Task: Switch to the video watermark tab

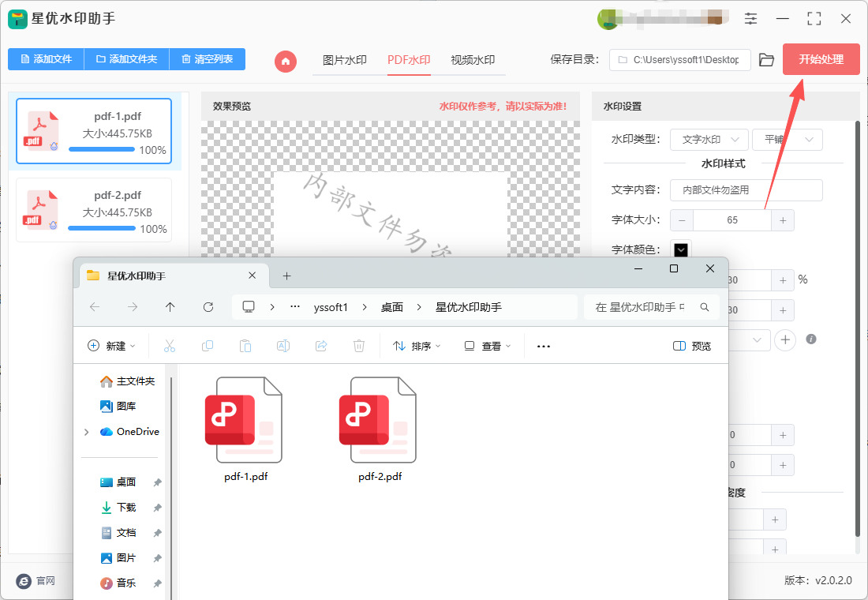Action: tap(473, 60)
